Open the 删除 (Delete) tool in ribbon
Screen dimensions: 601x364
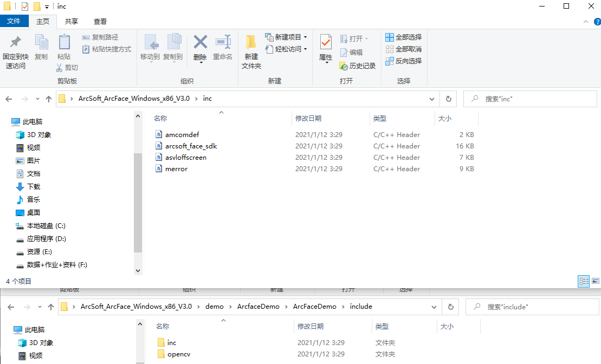pos(200,49)
